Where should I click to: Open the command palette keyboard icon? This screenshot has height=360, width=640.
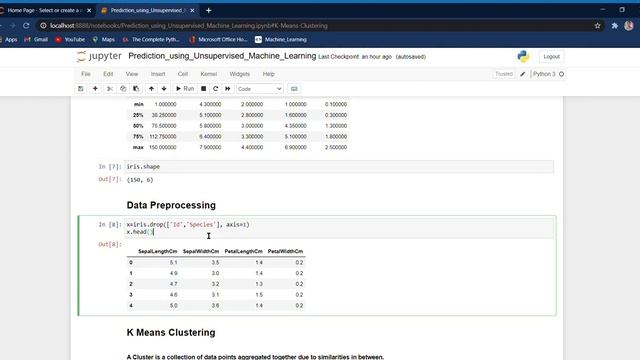click(x=294, y=89)
